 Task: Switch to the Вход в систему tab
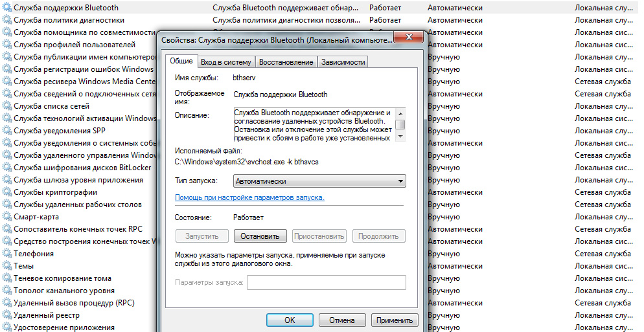pos(225,62)
